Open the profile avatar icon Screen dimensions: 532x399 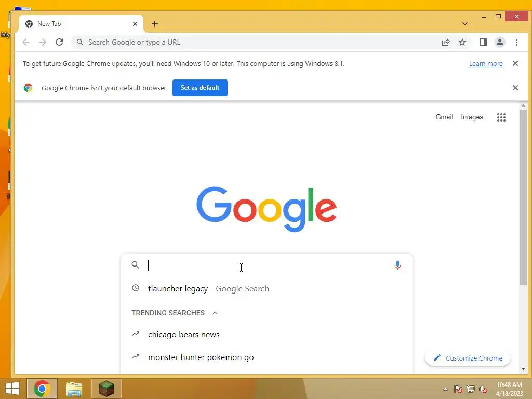point(499,42)
